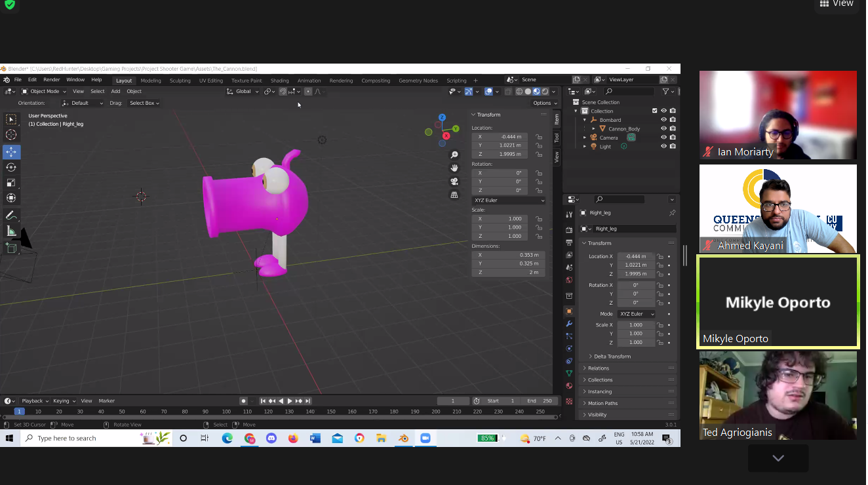This screenshot has height=485, width=868.
Task: Expand the Camera tree item
Action: point(585,138)
